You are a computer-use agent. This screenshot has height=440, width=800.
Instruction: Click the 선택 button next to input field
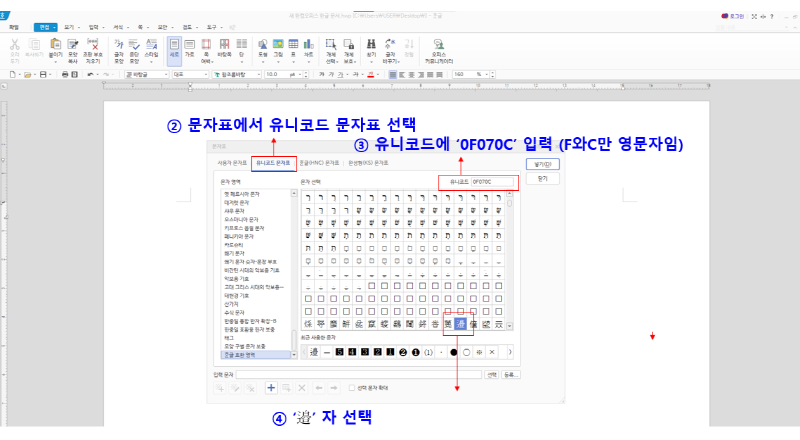[492, 375]
